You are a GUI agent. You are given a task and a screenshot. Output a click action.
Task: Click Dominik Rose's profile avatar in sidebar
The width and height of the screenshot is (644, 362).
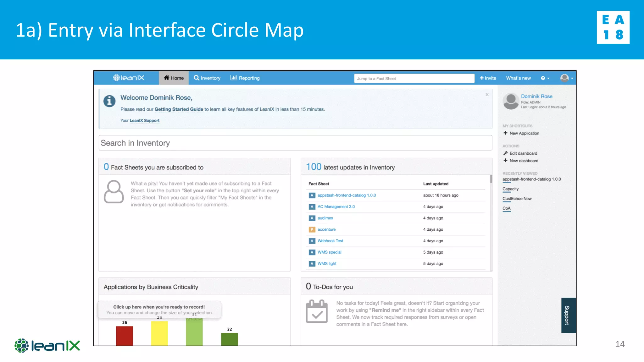(x=511, y=101)
